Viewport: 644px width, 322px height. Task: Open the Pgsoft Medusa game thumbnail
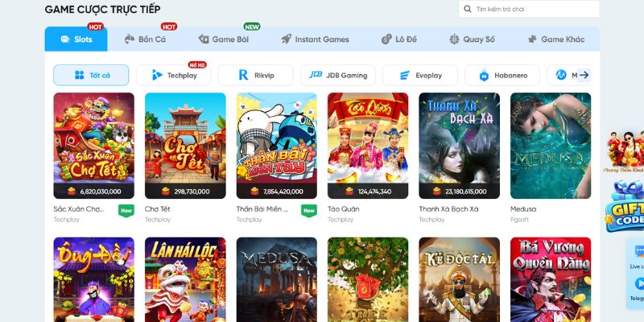551,146
